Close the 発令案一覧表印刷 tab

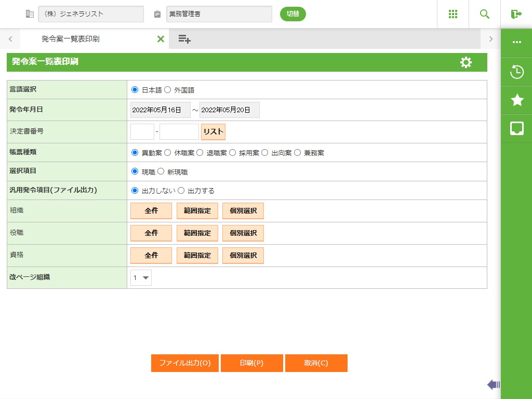pos(161,39)
